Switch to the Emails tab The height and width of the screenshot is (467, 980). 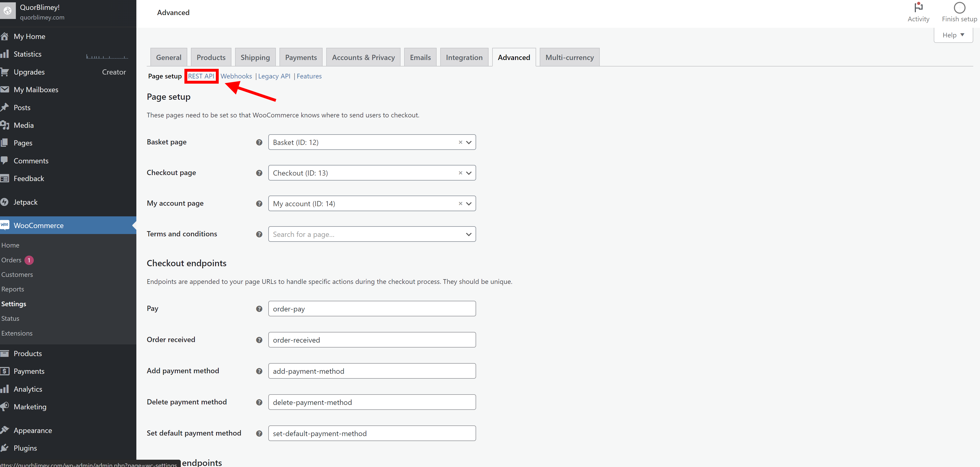(420, 57)
